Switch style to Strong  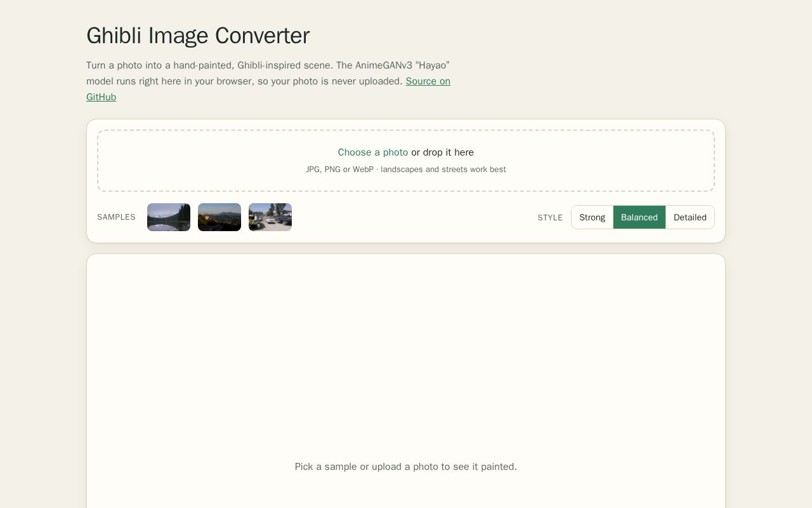click(x=593, y=217)
